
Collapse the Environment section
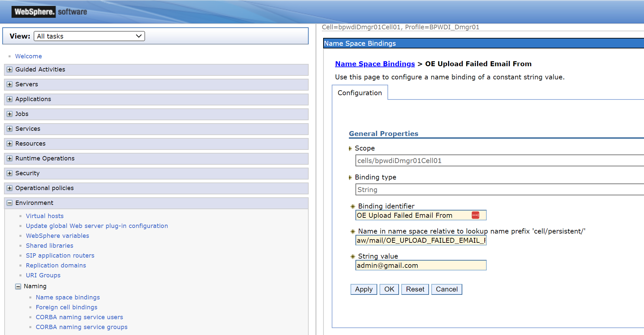(9, 203)
